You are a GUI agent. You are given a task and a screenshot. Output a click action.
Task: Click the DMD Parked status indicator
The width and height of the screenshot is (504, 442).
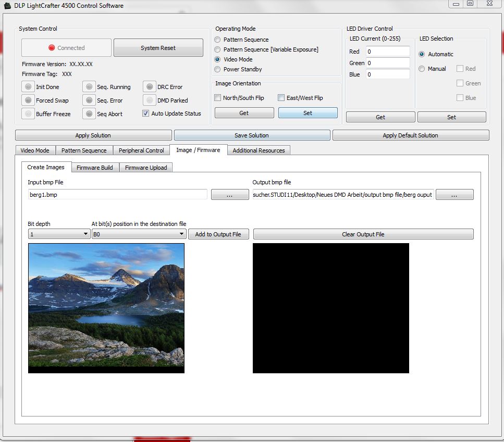(150, 100)
